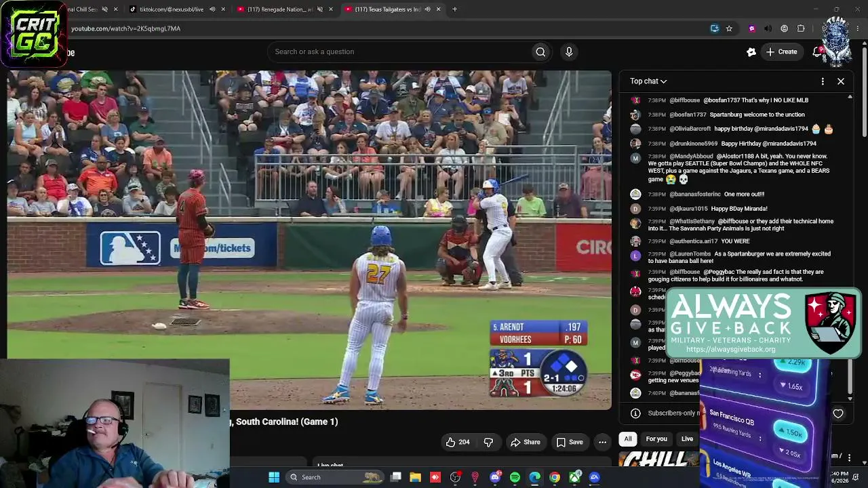868x488 pixels.
Task: Save the video to a playlist
Action: pos(570,442)
